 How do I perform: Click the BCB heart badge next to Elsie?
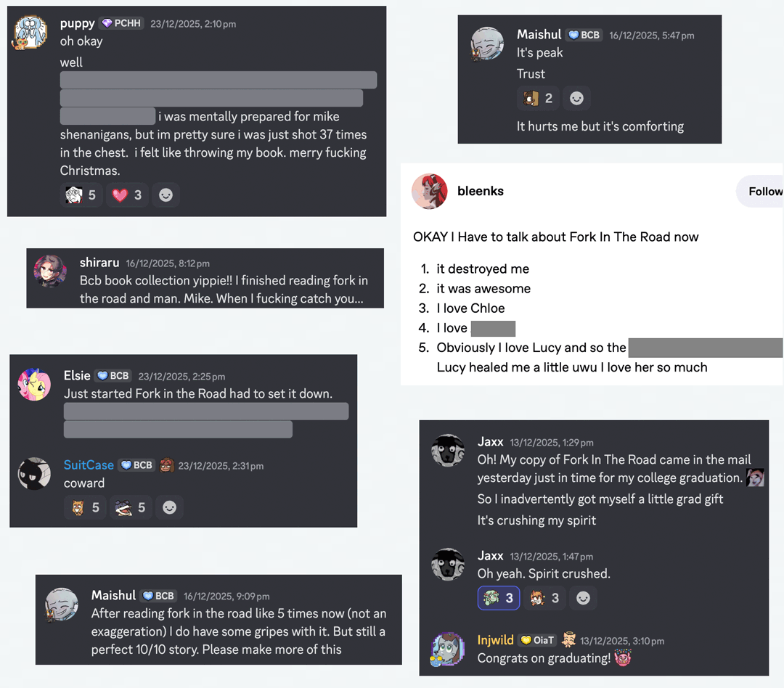(113, 376)
